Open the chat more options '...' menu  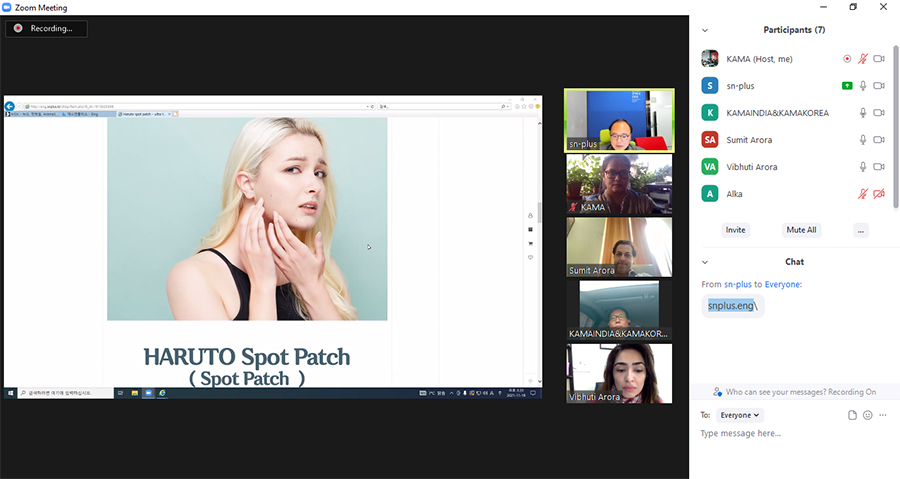tap(883, 415)
